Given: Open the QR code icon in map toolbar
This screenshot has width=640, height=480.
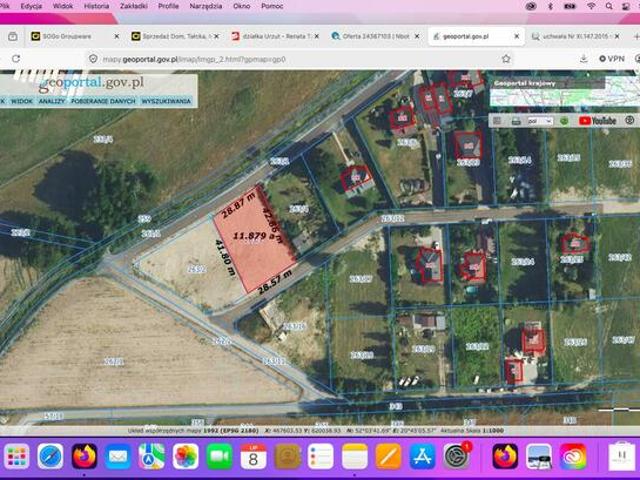Looking at the screenshot, I should point(497,121).
